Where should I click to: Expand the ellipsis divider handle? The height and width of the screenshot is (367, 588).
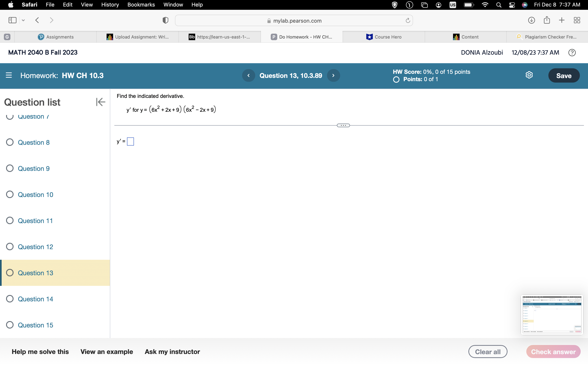[x=343, y=125]
